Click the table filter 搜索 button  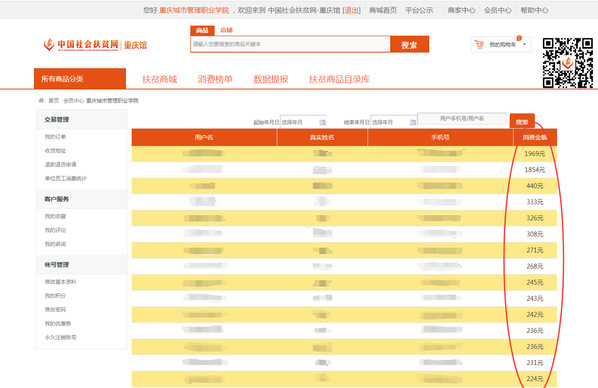pyautogui.click(x=522, y=121)
